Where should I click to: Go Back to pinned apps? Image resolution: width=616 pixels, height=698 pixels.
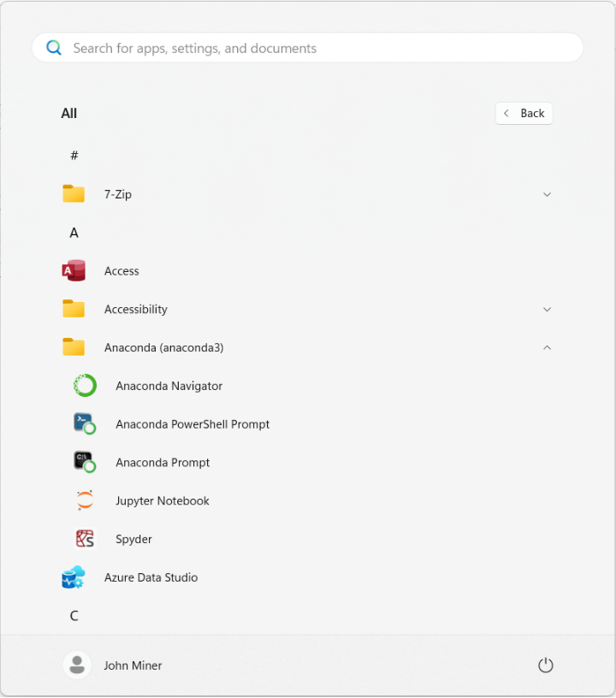524,113
